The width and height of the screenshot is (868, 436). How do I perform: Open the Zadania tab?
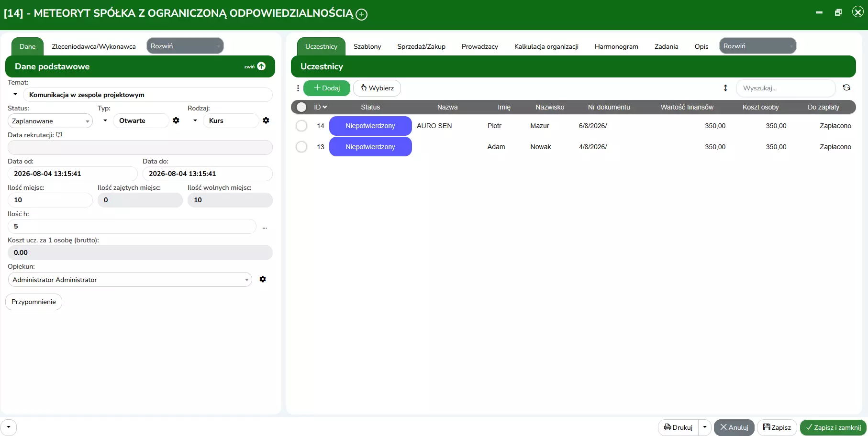point(667,46)
